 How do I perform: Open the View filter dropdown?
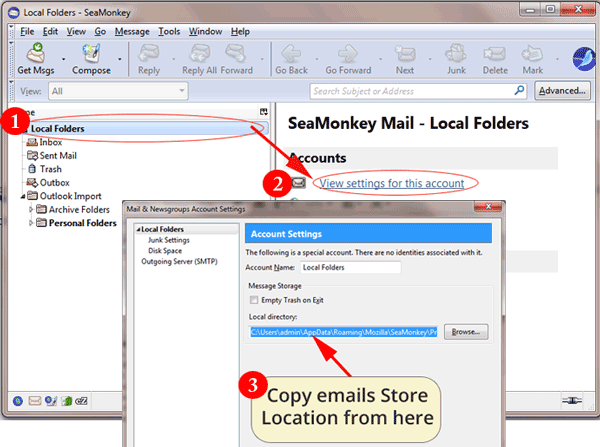click(x=118, y=91)
